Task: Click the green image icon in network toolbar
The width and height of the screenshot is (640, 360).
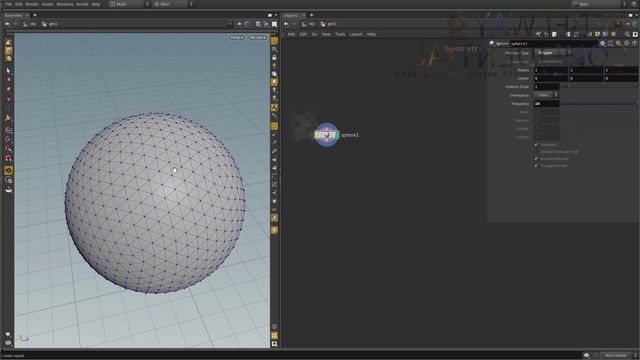Action: (x=597, y=35)
